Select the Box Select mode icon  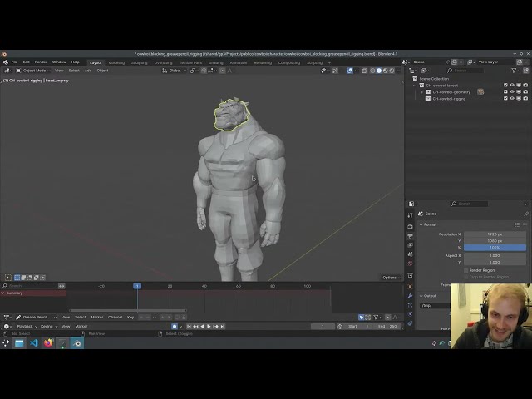click(x=17, y=278)
